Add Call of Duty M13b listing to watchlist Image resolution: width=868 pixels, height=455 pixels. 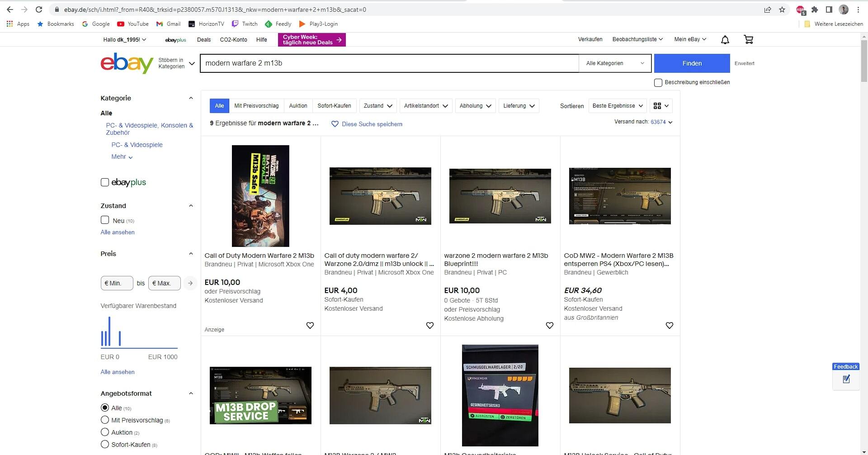click(x=310, y=325)
